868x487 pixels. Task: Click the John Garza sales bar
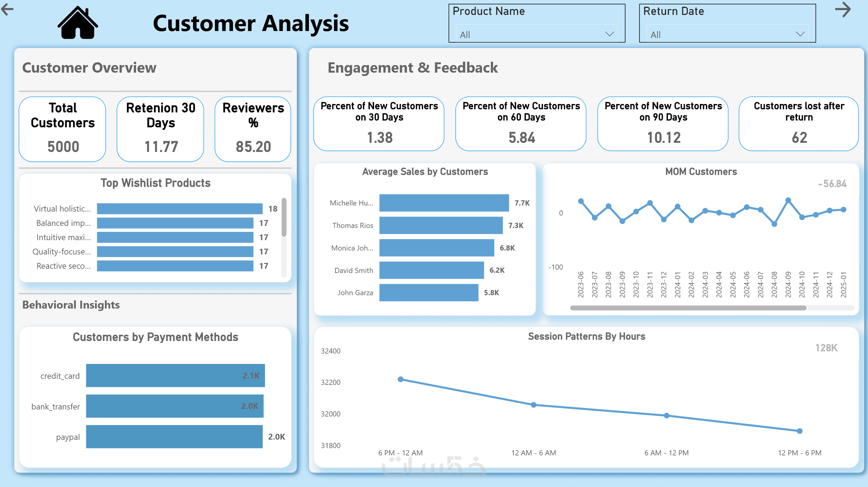[429, 292]
